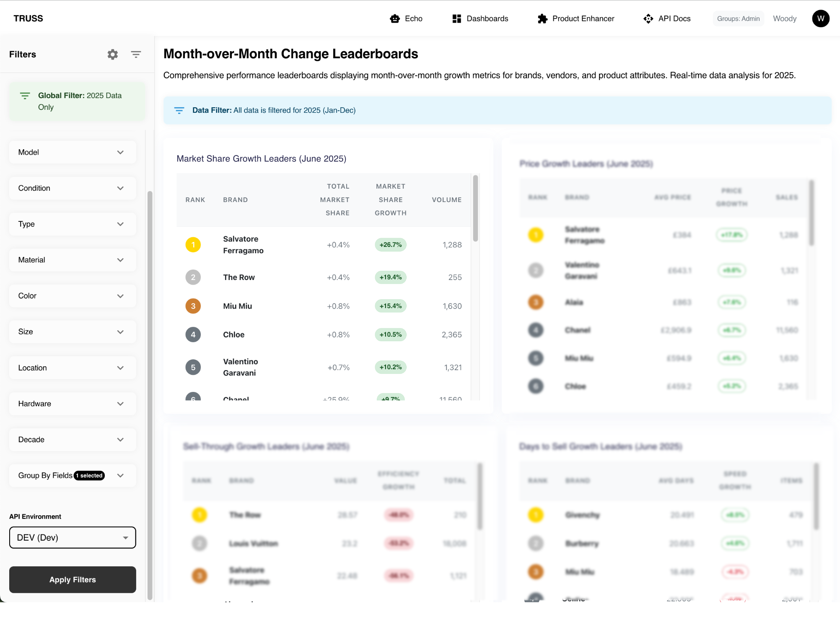Click the Market Share Growth Leaders title
The width and height of the screenshot is (840, 620).
261,158
